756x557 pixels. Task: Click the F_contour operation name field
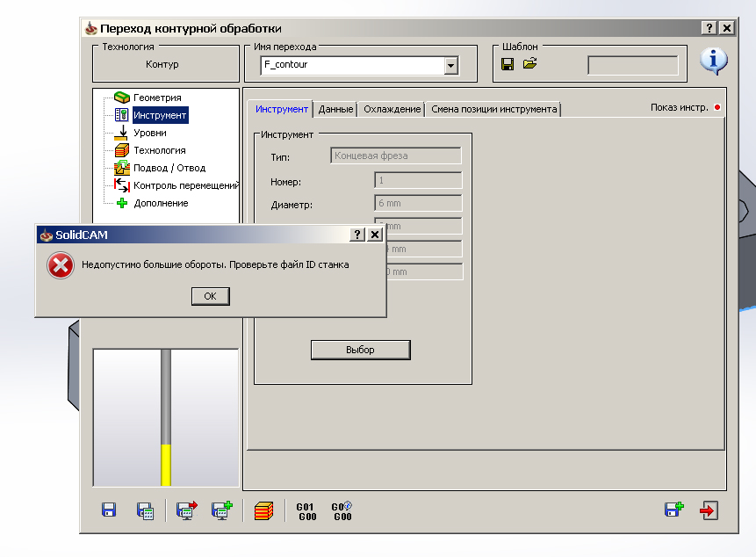click(352, 66)
